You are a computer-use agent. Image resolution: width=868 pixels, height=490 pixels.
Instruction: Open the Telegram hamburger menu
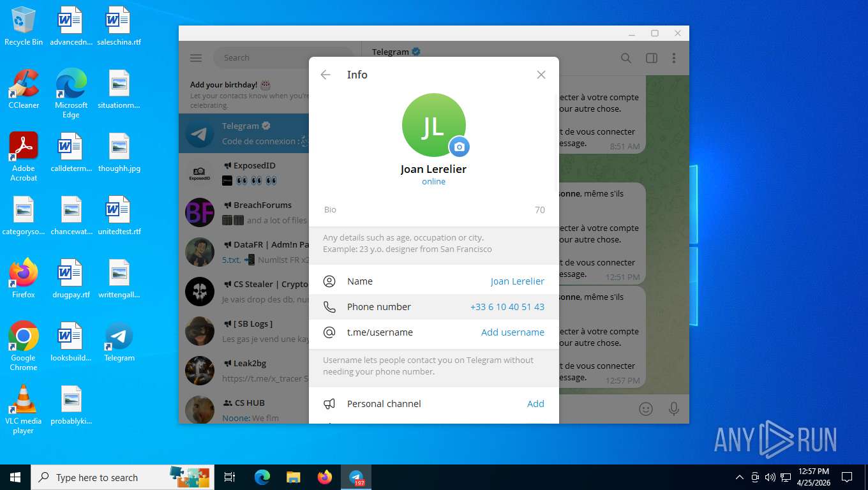[196, 58]
